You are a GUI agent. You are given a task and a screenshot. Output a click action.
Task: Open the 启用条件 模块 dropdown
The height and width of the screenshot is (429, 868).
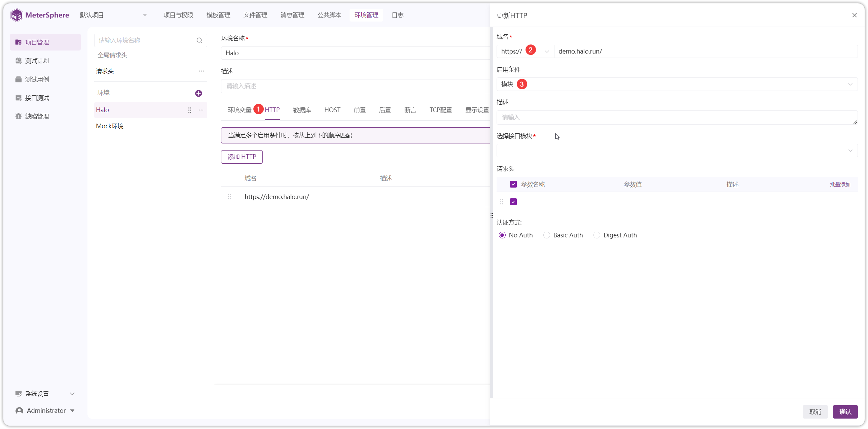tap(677, 84)
